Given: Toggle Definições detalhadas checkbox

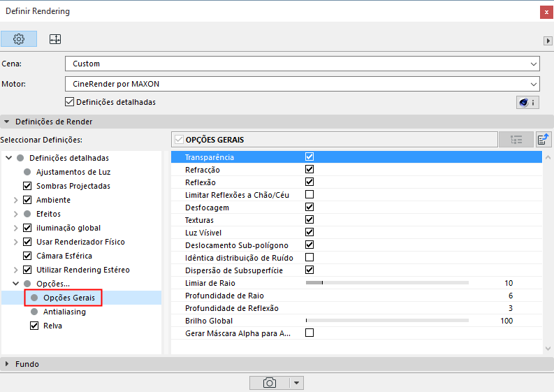Looking at the screenshot, I should [70, 102].
